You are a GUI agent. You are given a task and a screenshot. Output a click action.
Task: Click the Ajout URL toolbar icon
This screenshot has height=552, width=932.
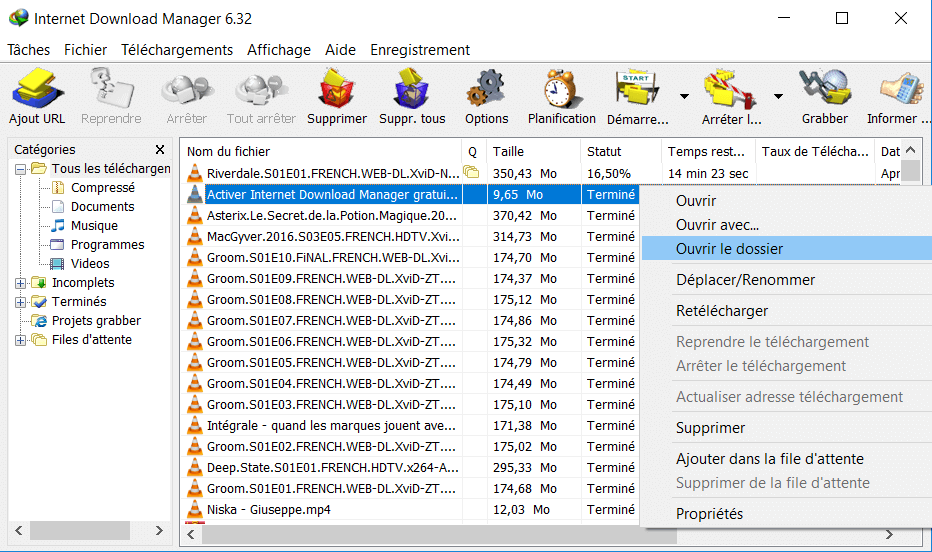37,89
